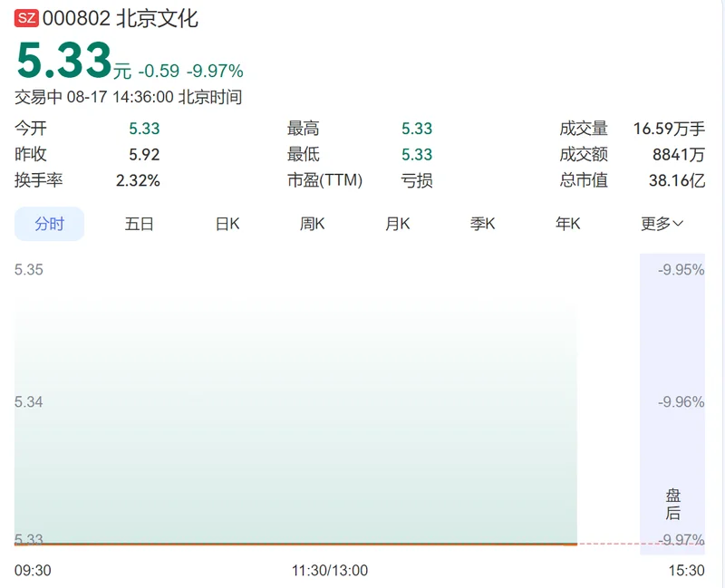Click the green intraday chart area

(296, 423)
